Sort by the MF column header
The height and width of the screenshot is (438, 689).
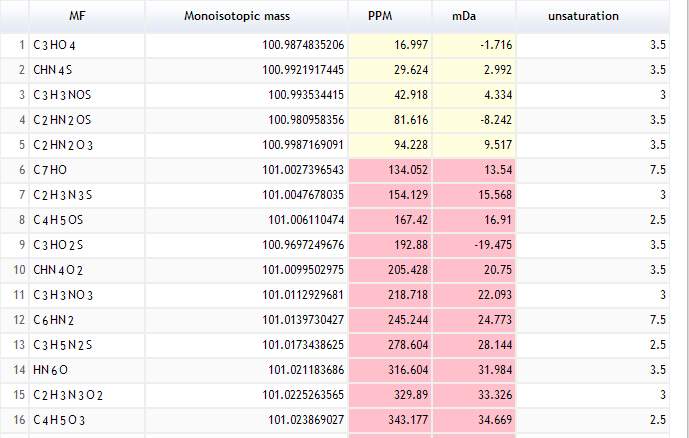pos(77,16)
